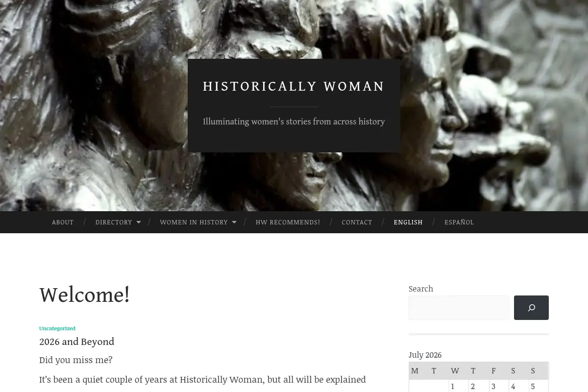Select calendar day 3
Image resolution: width=588 pixels, height=392 pixels.
tap(493, 386)
